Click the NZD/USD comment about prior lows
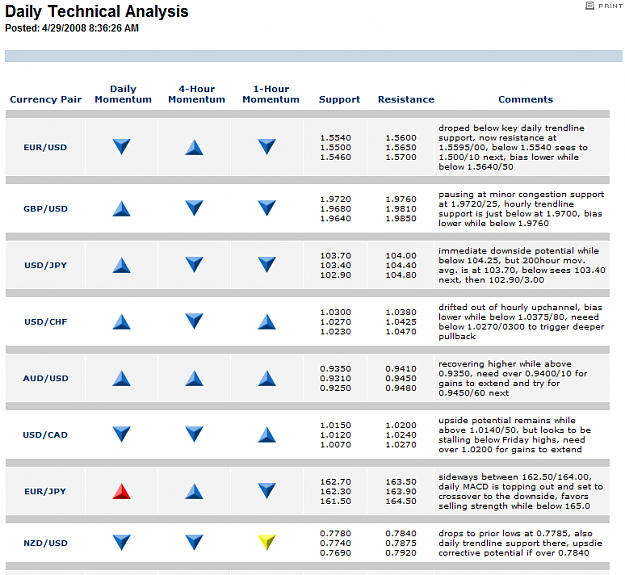Viewport: 625px width, 575px height. point(520,543)
